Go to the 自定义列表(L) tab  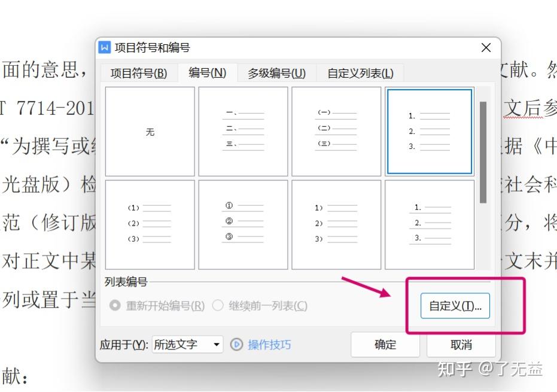[x=360, y=73]
